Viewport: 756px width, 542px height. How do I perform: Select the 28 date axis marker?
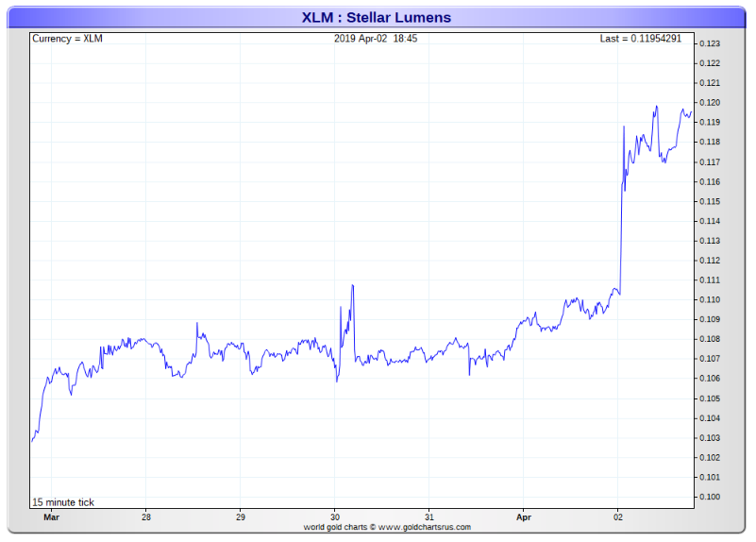[x=145, y=517]
